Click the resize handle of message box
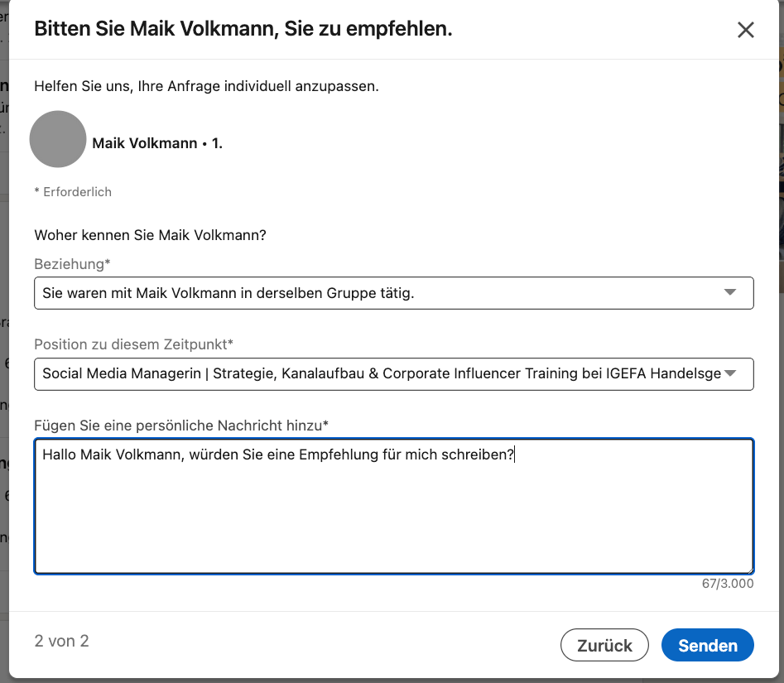Screen dimensions: 784x683 [748, 569]
